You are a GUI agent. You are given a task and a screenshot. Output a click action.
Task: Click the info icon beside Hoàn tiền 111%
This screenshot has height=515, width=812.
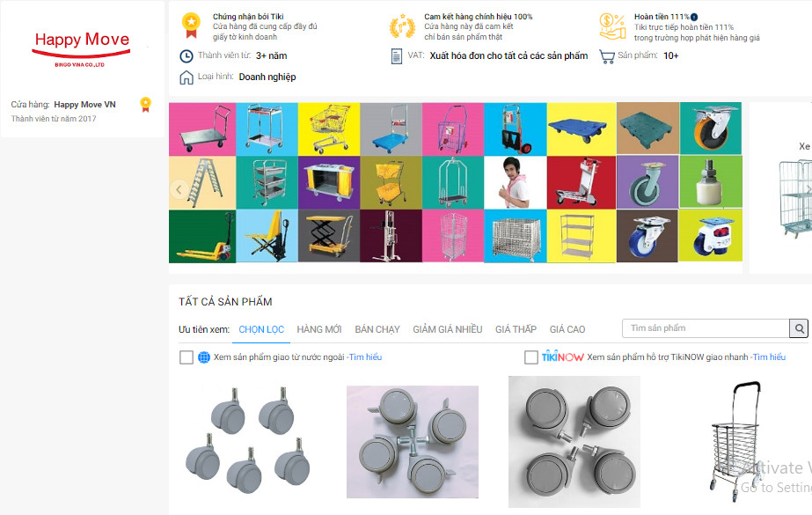[x=694, y=17]
